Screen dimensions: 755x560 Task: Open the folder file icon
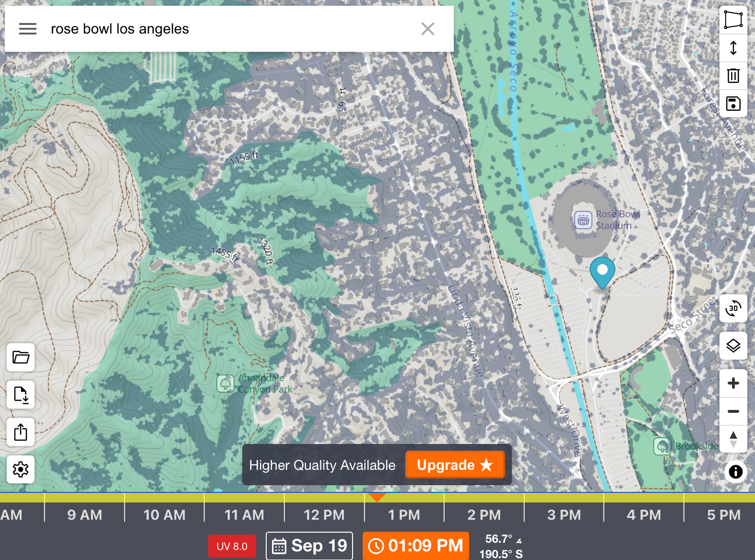pyautogui.click(x=21, y=357)
